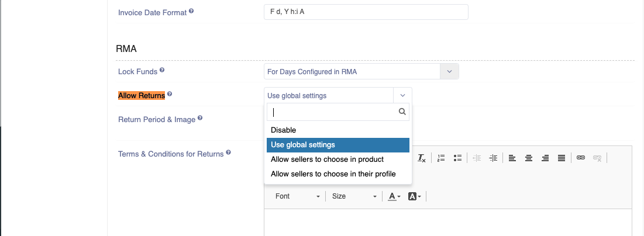Justify text in editor toolbar
The width and height of the screenshot is (644, 236).
coord(562,158)
